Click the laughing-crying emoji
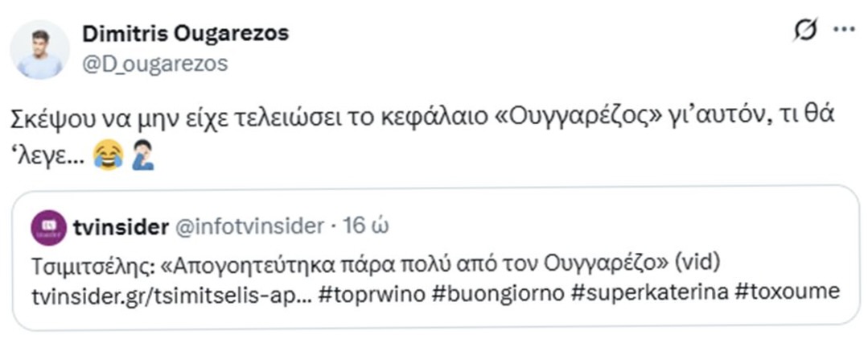Screen dimensions: 868x356 tap(108, 153)
